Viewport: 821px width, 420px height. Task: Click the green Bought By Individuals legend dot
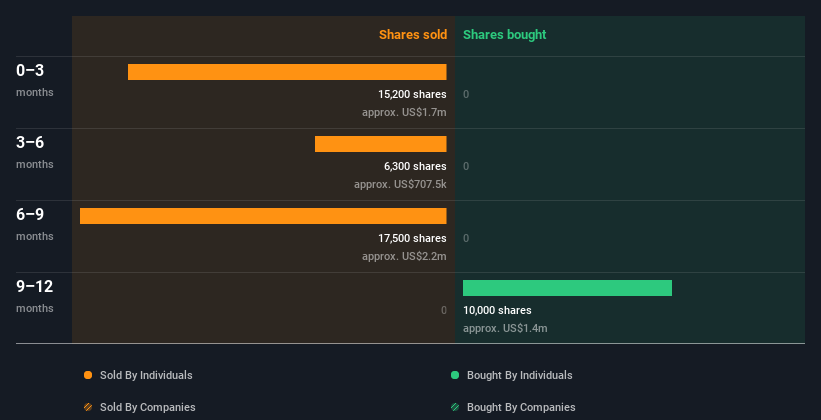[455, 375]
